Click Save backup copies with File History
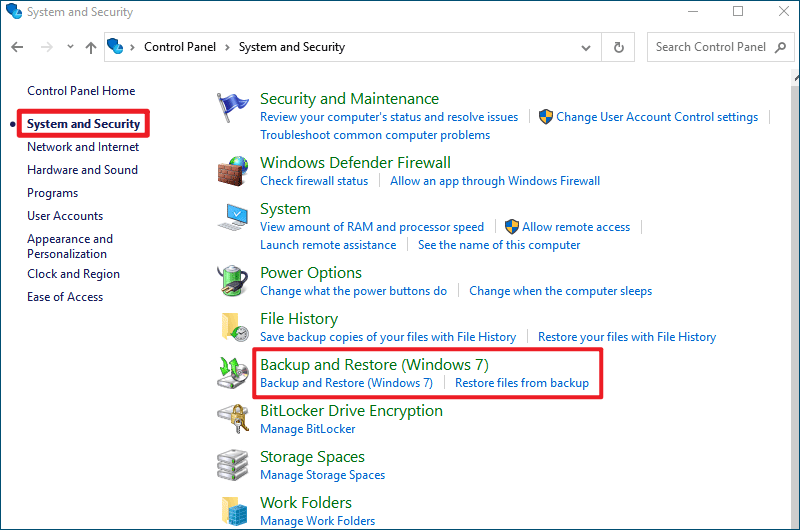Viewport: 800px width, 530px height. point(388,337)
